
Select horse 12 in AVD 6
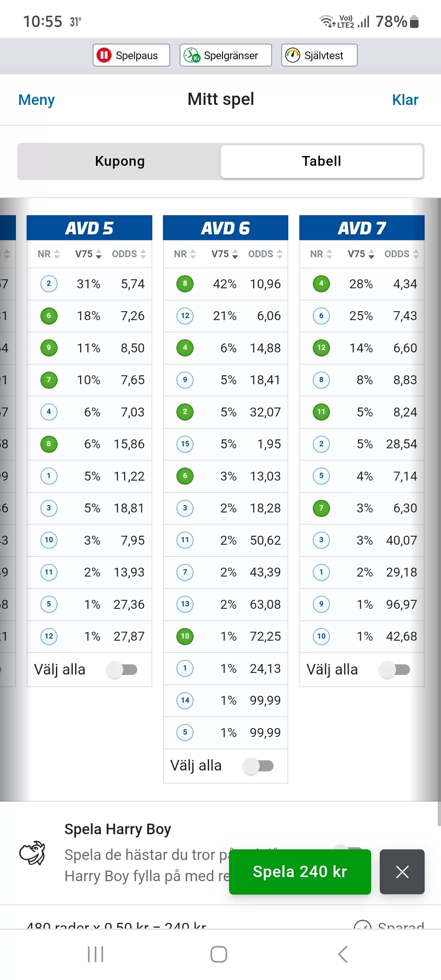(x=185, y=316)
